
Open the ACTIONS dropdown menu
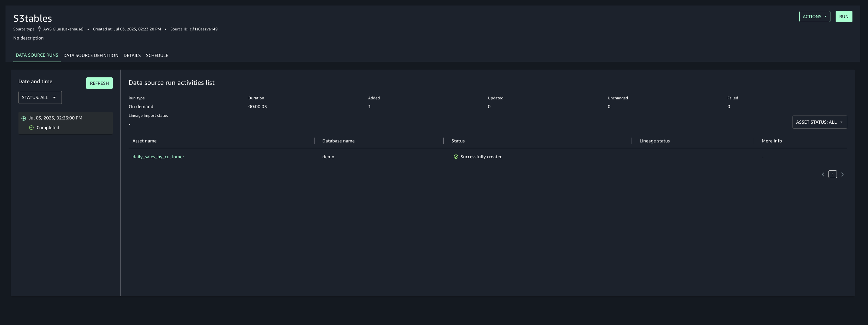(815, 17)
